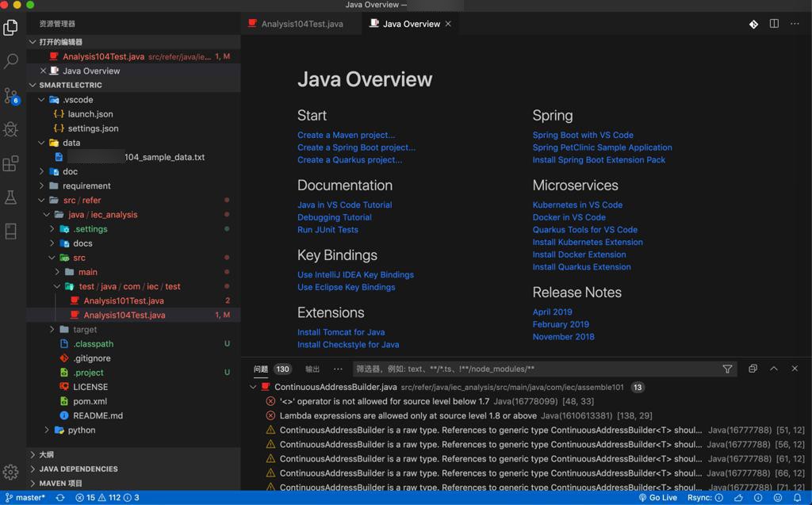This screenshot has width=812, height=505.
Task: Click the filter funnel icon in Problems
Action: click(727, 369)
